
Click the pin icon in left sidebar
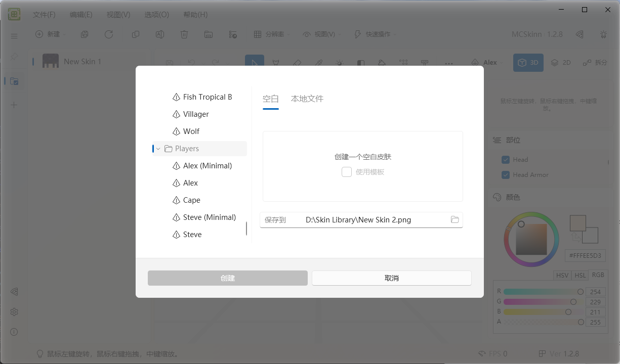click(14, 57)
